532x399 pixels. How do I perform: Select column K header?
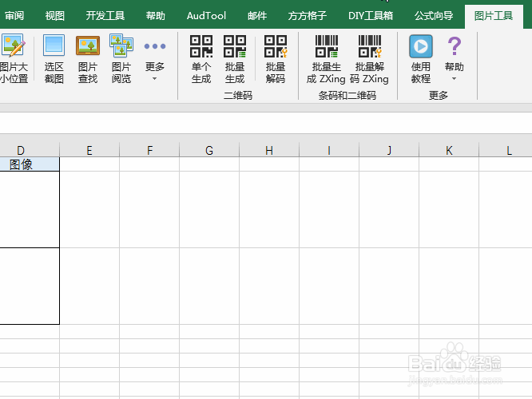tap(449, 150)
